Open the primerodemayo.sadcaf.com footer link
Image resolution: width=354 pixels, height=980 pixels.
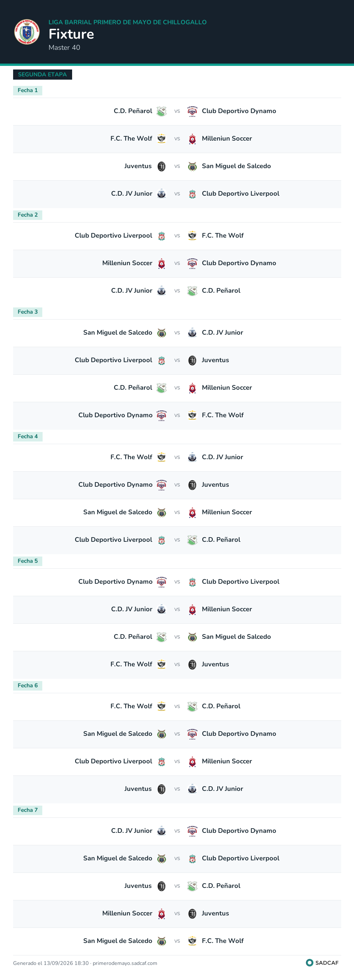pos(125,963)
